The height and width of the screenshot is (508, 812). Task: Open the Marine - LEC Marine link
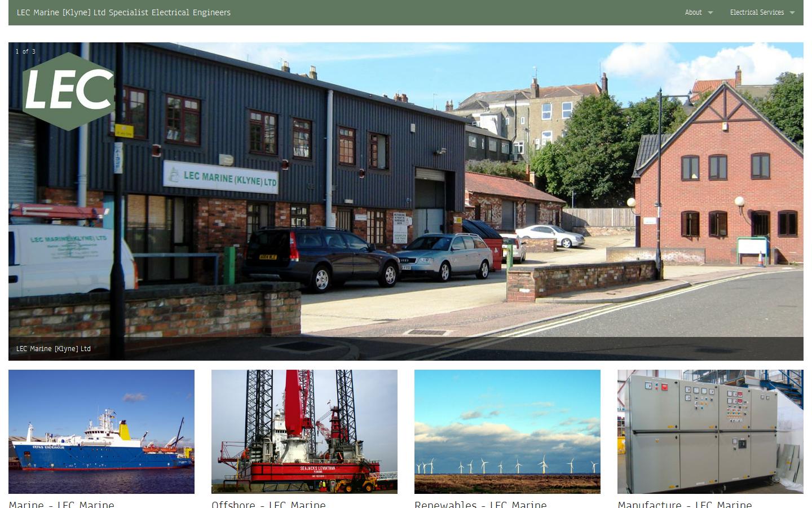(x=62, y=504)
